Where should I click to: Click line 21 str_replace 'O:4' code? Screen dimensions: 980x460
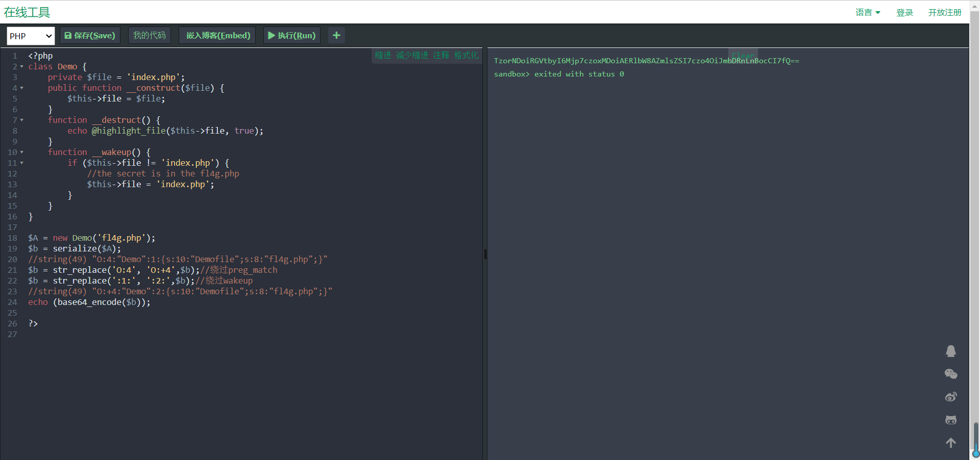153,270
